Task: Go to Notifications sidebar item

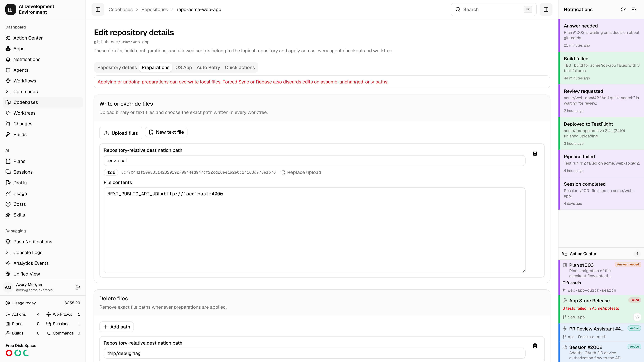Action: pos(43,59)
